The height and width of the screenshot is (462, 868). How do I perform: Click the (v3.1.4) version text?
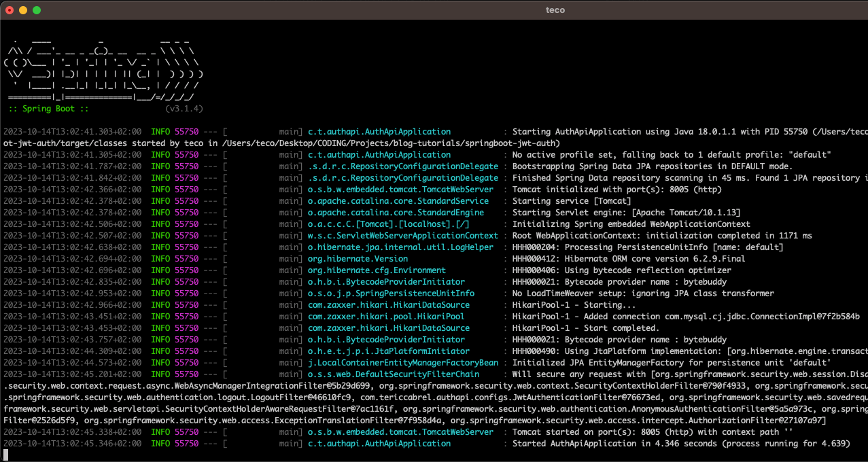[184, 109]
